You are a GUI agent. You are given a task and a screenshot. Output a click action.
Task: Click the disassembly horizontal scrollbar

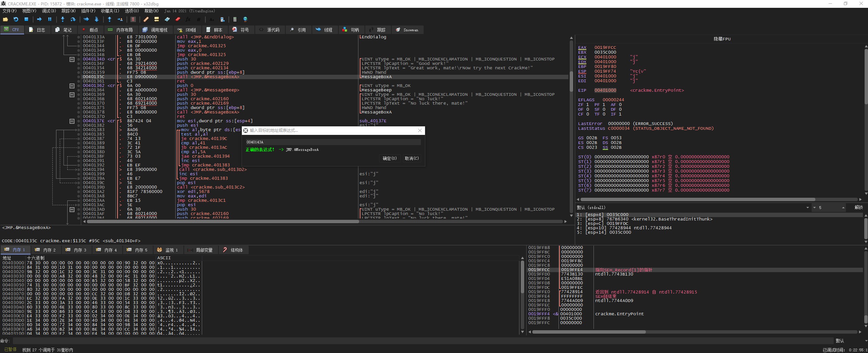223,222
